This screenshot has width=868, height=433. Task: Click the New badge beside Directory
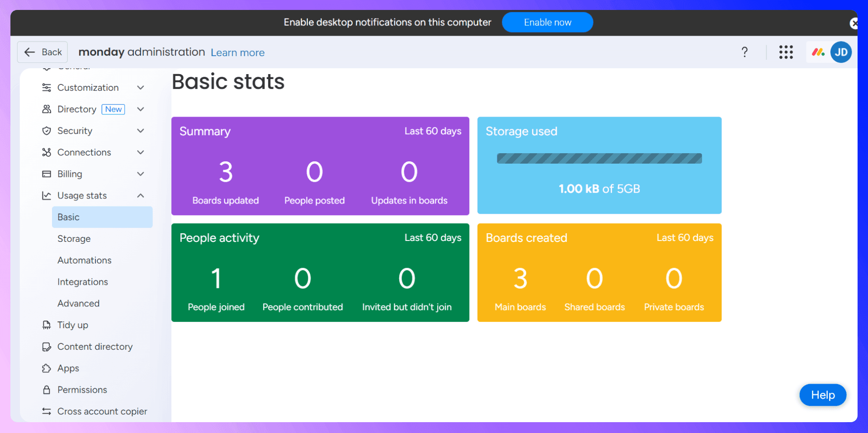pyautogui.click(x=113, y=109)
